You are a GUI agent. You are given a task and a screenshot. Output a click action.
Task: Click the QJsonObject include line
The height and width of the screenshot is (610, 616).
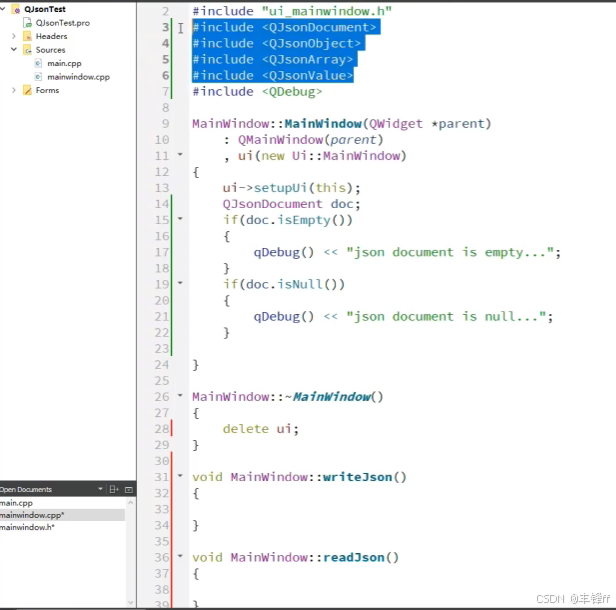[277, 44]
